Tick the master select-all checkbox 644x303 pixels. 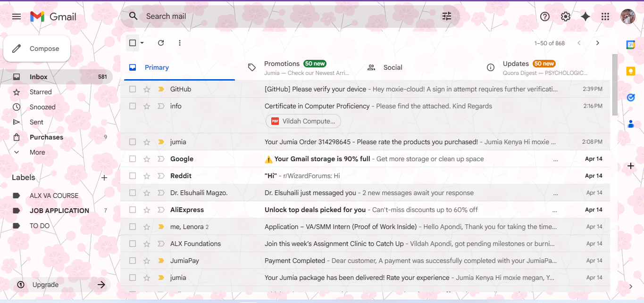133,43
